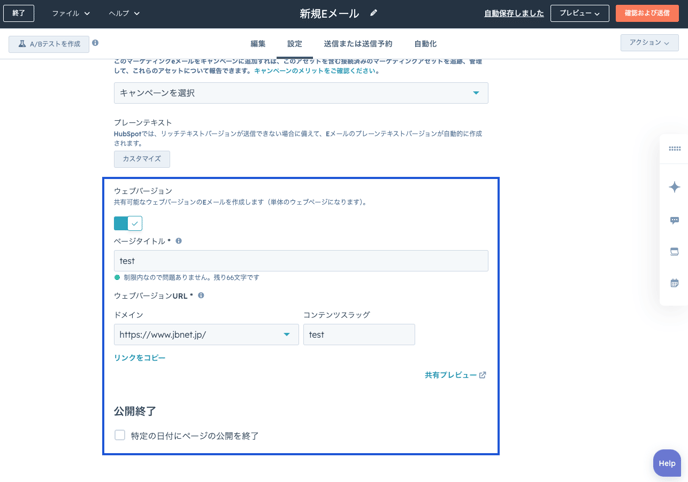Image resolution: width=688 pixels, height=482 pixels.
Task: Open the AI sparkle assistant in sidebar
Action: point(674,187)
